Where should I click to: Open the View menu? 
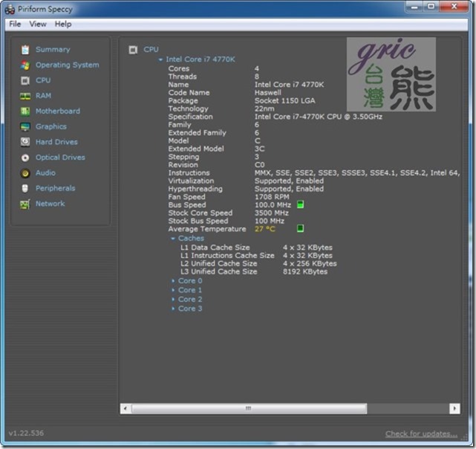point(38,24)
